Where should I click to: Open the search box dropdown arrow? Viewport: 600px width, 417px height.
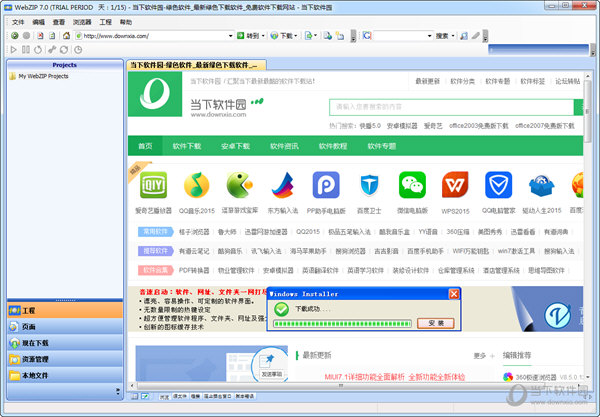[x=429, y=36]
